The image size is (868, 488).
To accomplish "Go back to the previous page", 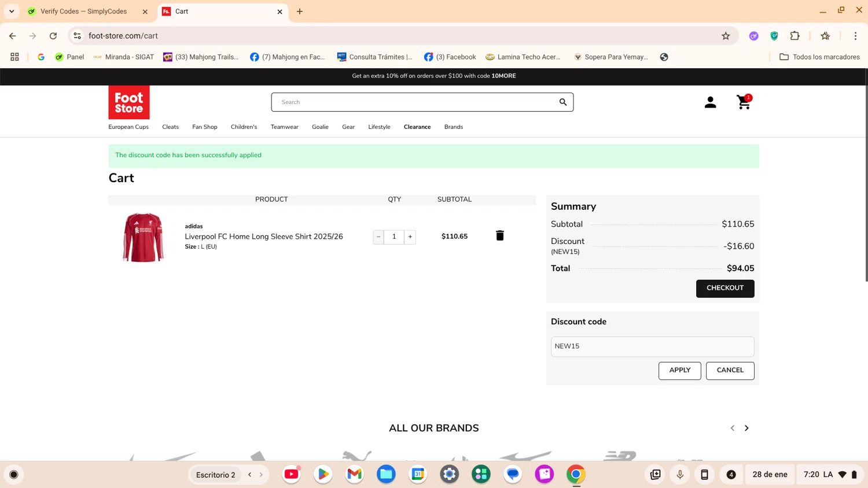I will [13, 36].
